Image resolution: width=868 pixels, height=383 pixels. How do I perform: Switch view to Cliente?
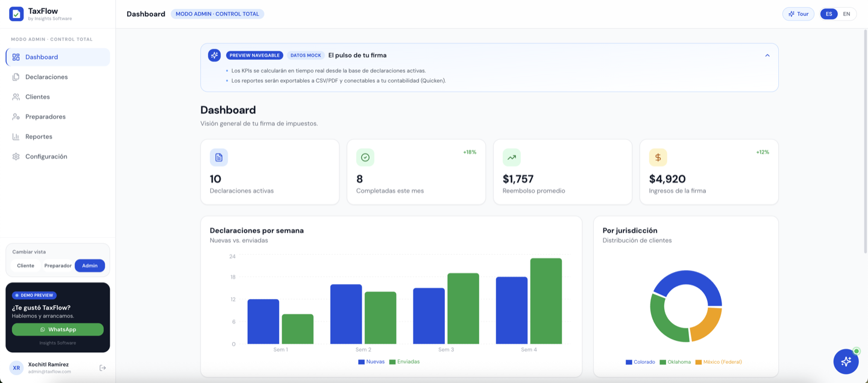coord(26,265)
